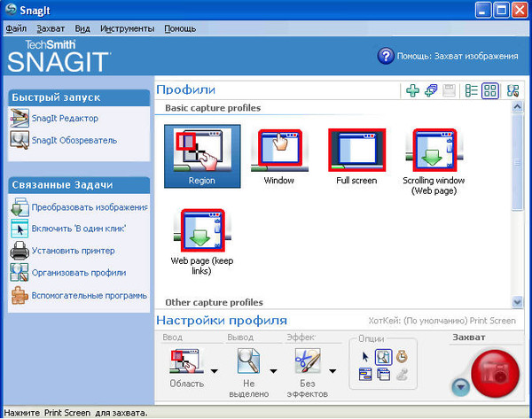Toggle the preview in editor option
The image size is (532, 419).
(383, 357)
